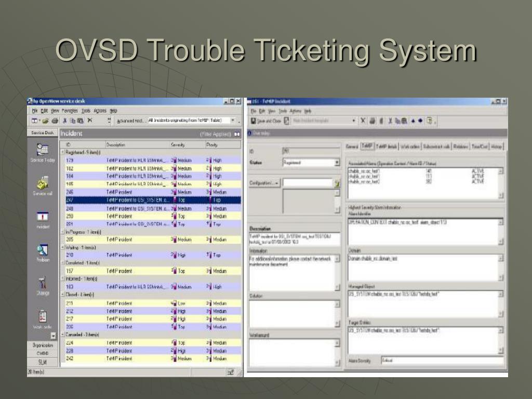Click the Print icon in service desk toolbar

coord(55,121)
